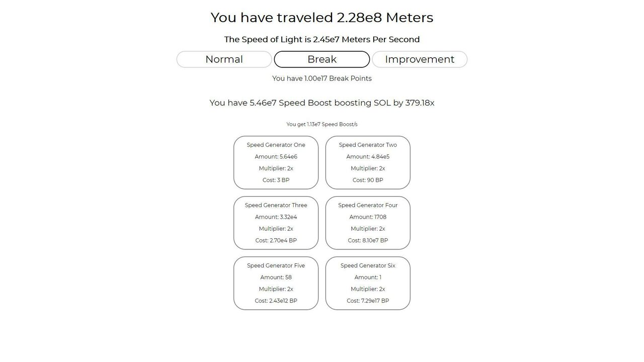This screenshot has height=362, width=644.
Task: Click the Cost: 2.70e4 BP text
Action: tap(276, 240)
